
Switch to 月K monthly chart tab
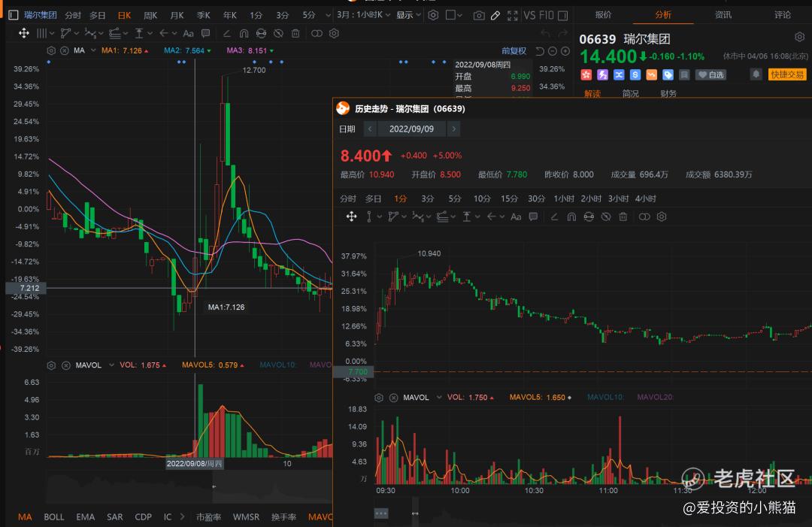tap(177, 16)
